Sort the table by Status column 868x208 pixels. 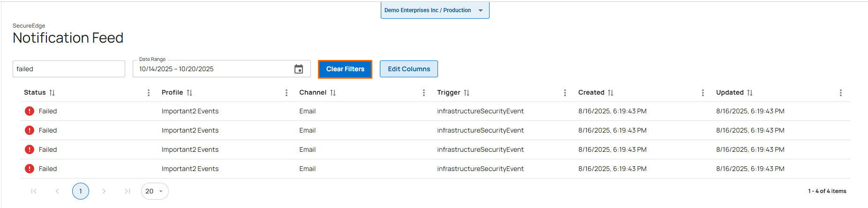click(x=52, y=93)
